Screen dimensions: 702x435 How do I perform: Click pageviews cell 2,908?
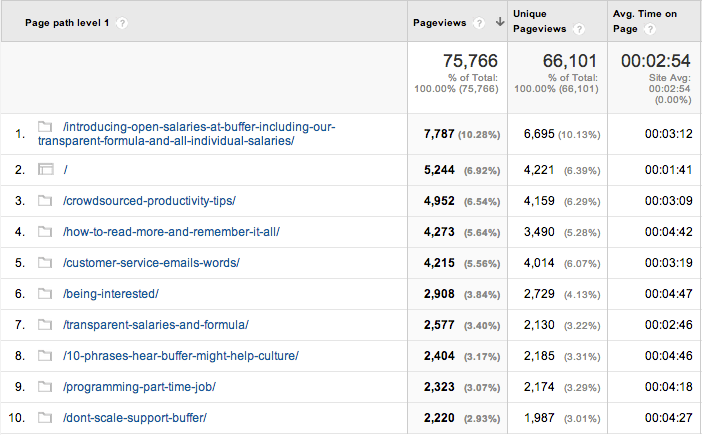pyautogui.click(x=439, y=294)
